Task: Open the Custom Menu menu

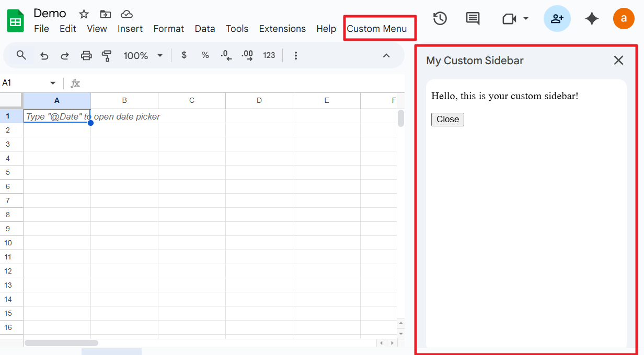Action: pos(376,29)
